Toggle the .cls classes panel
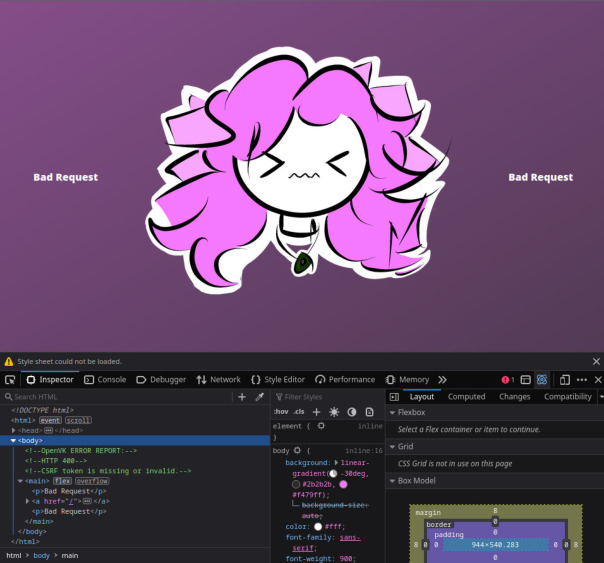 (299, 412)
